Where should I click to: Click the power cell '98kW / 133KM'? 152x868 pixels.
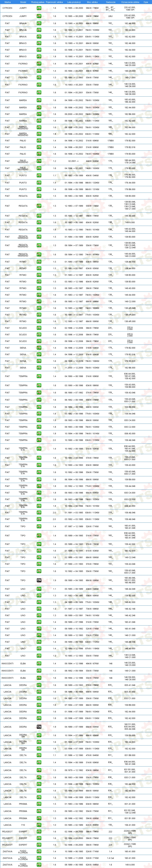(92, 183)
